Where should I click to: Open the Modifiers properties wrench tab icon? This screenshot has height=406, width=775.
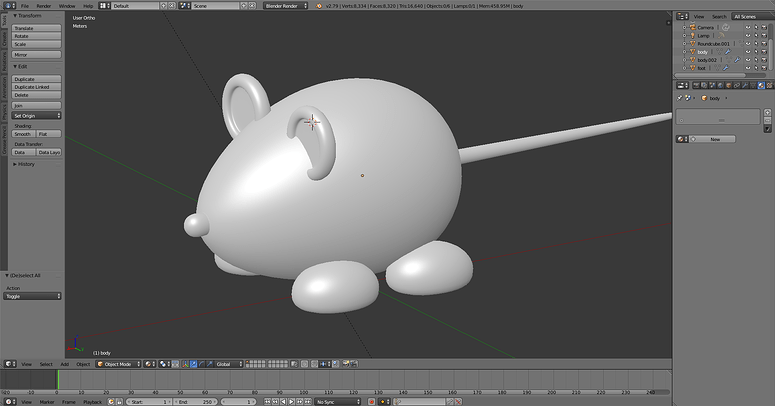tap(745, 85)
